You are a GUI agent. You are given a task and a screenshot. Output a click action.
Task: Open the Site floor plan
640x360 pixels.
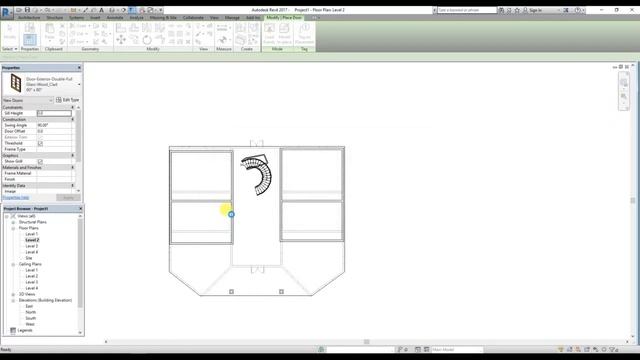coord(29,258)
